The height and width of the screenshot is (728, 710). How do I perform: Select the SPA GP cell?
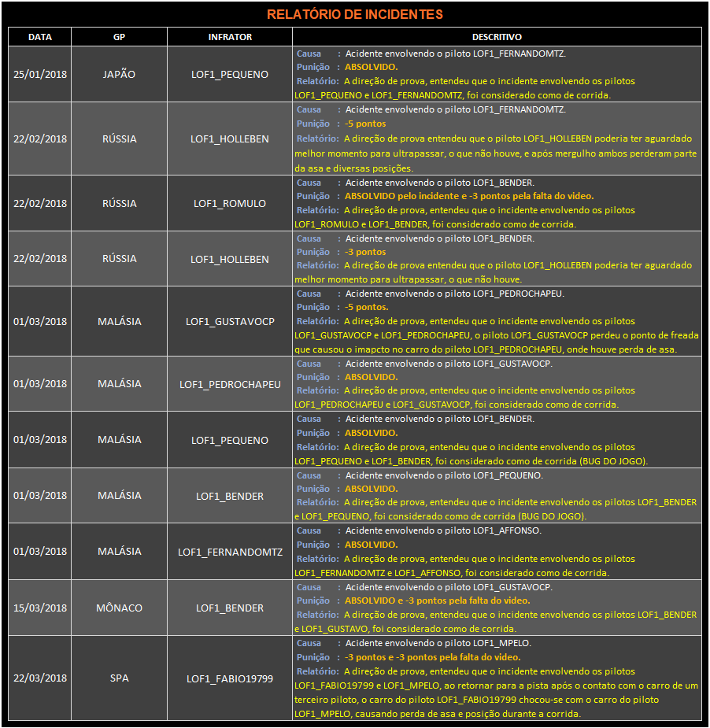click(x=120, y=678)
